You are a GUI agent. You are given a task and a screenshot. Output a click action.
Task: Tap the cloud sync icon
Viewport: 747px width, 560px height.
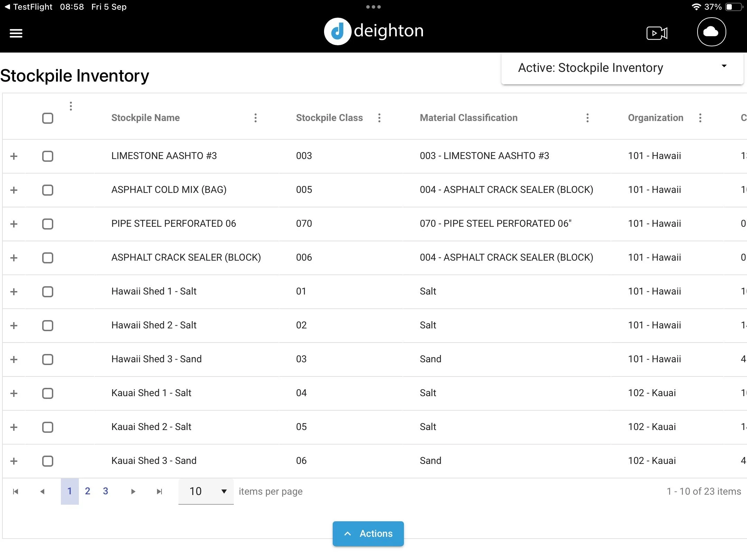(x=711, y=32)
